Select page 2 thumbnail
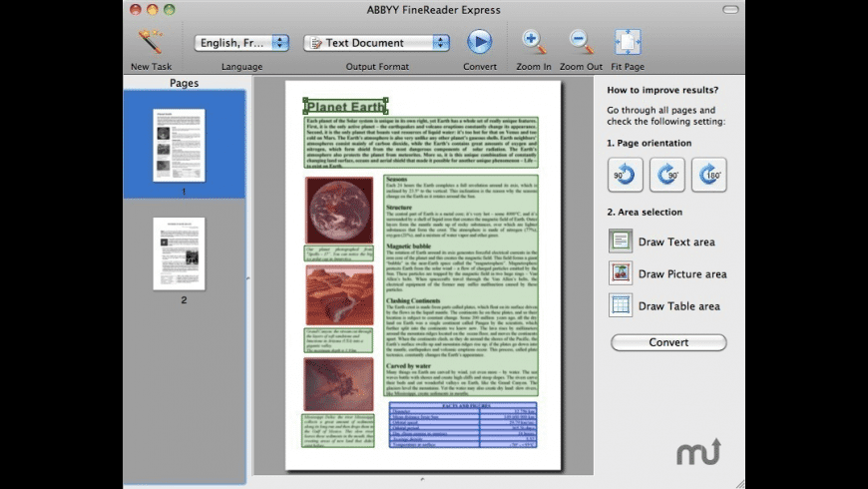868x489 pixels. [179, 253]
